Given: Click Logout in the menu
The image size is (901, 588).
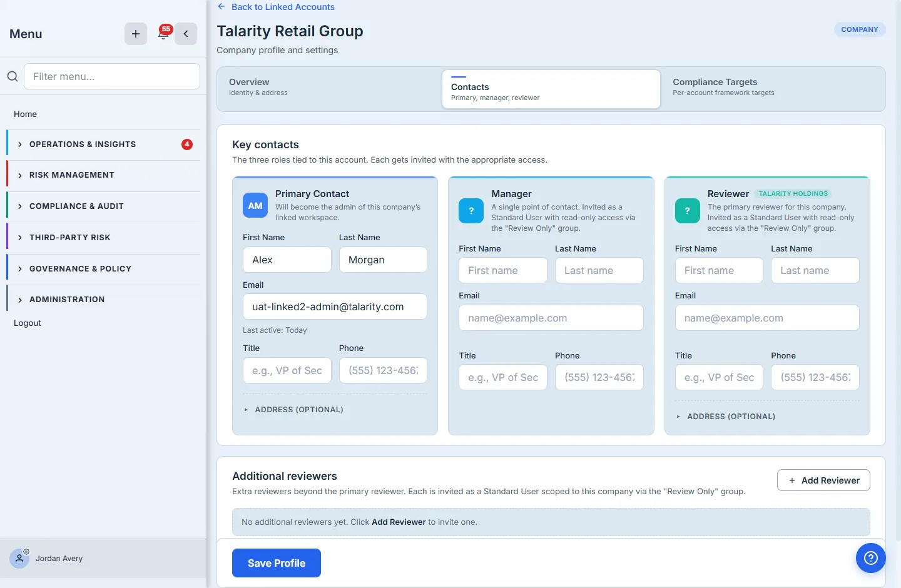Looking at the screenshot, I should click(28, 323).
